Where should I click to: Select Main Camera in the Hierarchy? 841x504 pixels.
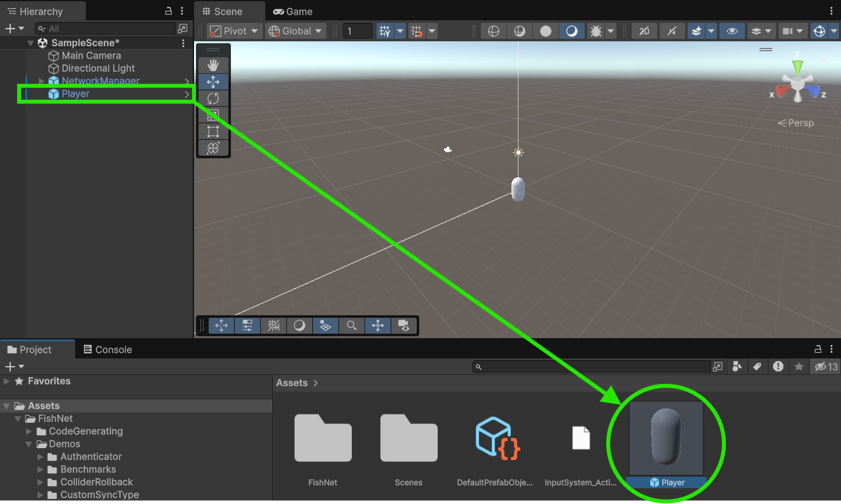point(91,55)
